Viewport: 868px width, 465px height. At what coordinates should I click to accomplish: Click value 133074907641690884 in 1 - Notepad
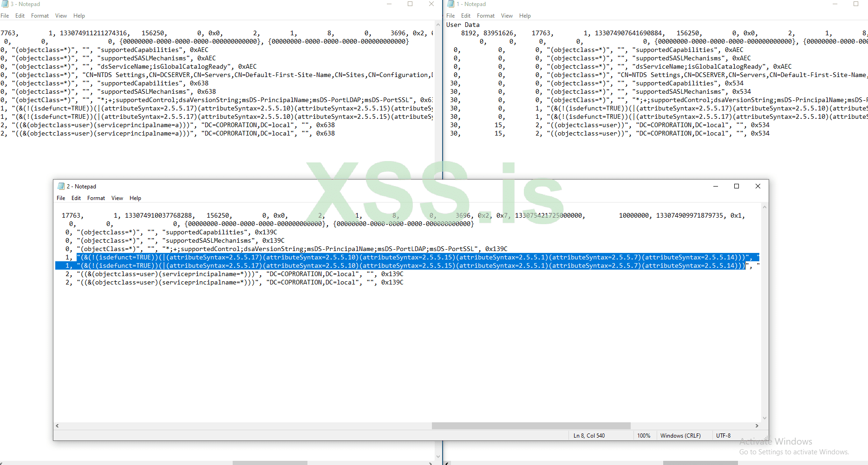(x=628, y=33)
